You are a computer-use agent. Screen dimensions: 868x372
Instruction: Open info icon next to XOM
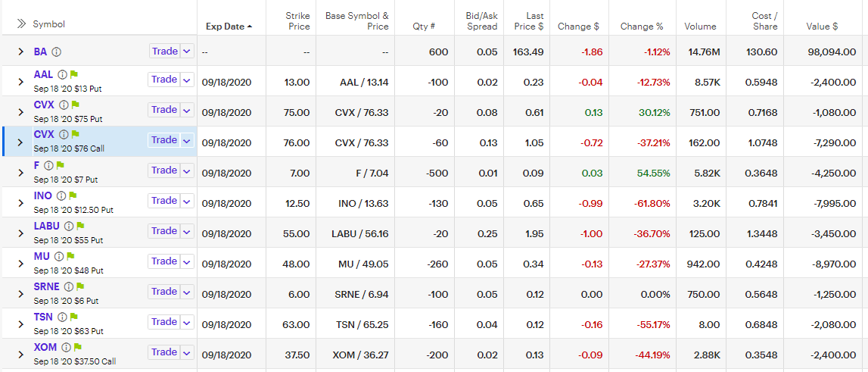click(x=66, y=347)
